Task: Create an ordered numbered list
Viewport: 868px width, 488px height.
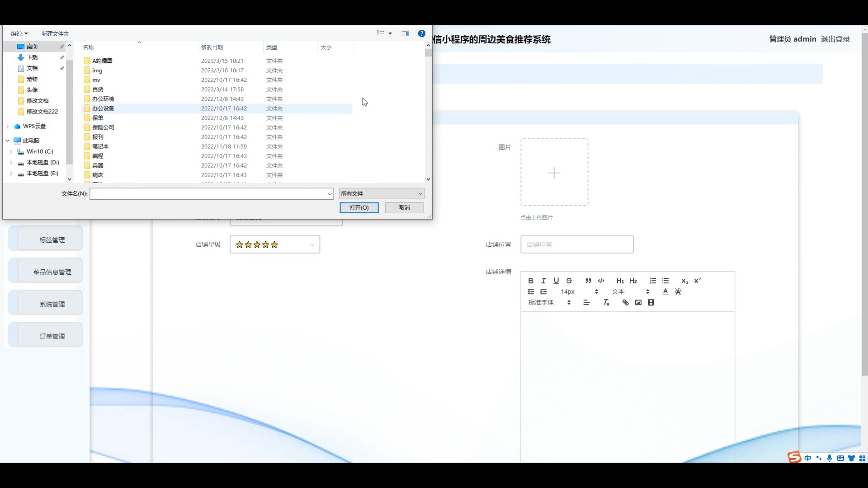Action: click(x=652, y=281)
